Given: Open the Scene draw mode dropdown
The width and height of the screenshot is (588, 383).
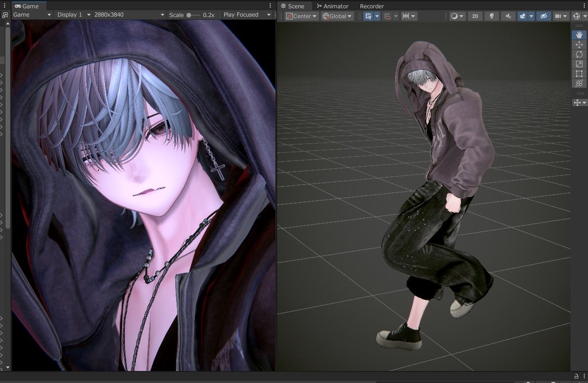Looking at the screenshot, I should [457, 16].
